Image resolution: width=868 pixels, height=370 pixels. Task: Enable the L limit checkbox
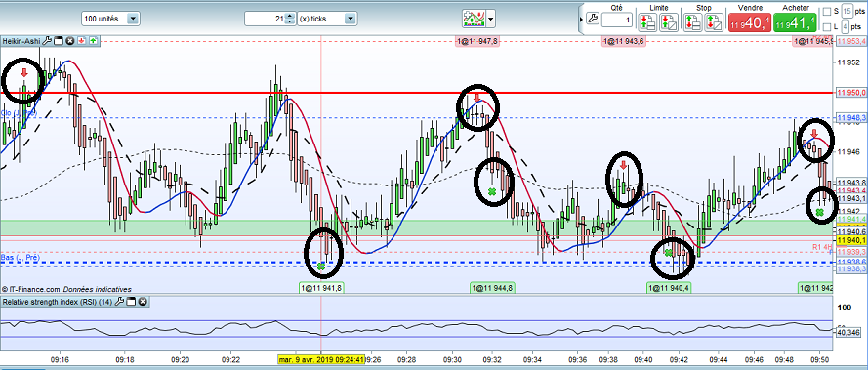click(826, 26)
